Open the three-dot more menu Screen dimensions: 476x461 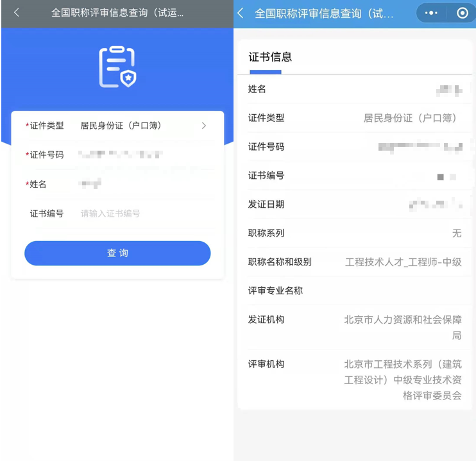pos(431,13)
